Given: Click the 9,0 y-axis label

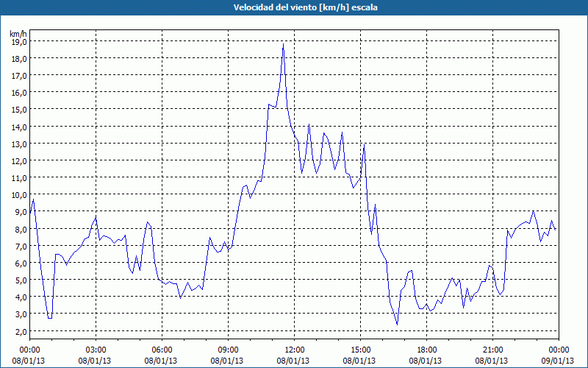Looking at the screenshot, I should 21,211.
